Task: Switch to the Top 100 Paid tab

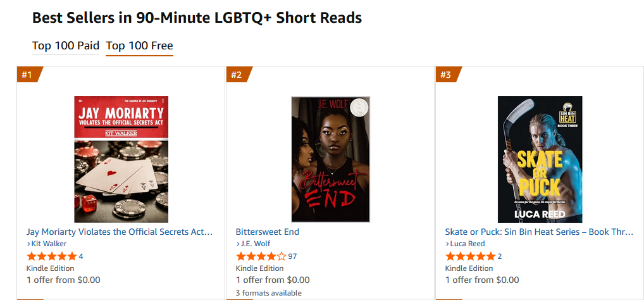Action: (x=66, y=46)
